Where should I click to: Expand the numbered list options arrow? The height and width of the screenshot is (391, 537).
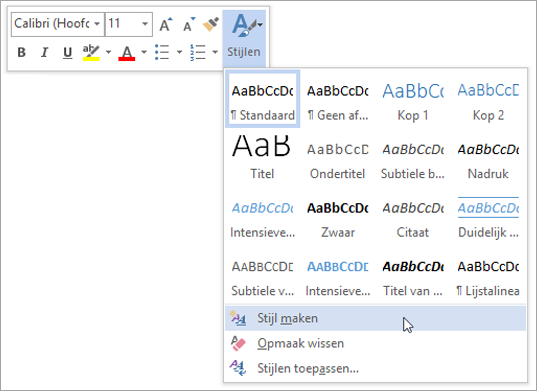coord(215,52)
